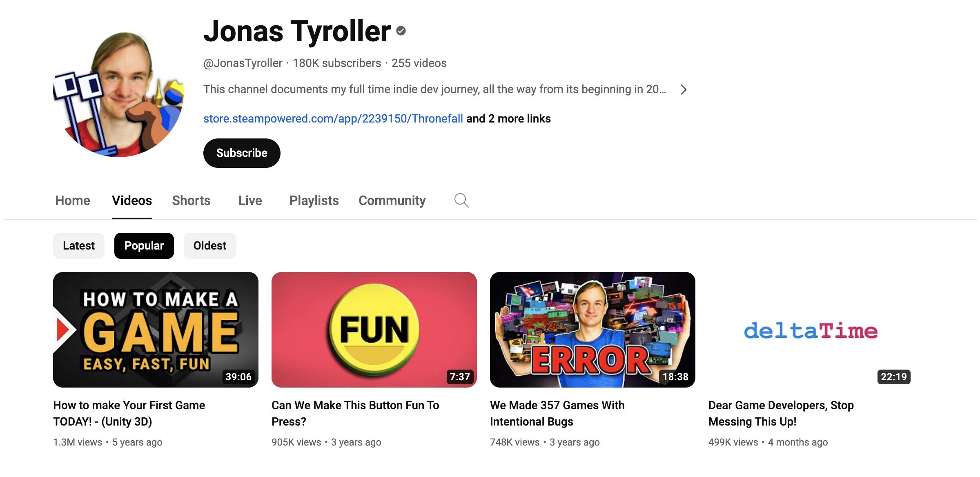The height and width of the screenshot is (477, 980).
Task: Switch to the Home tab
Action: coord(73,201)
